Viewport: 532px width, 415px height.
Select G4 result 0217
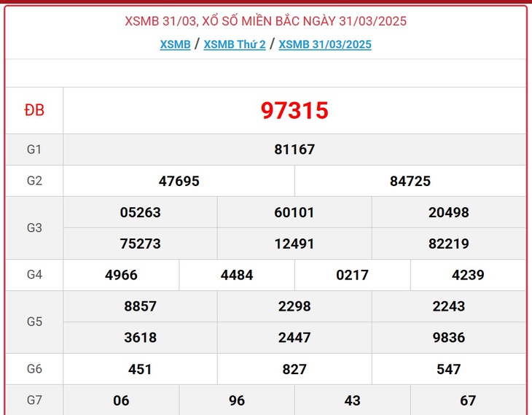(x=352, y=275)
